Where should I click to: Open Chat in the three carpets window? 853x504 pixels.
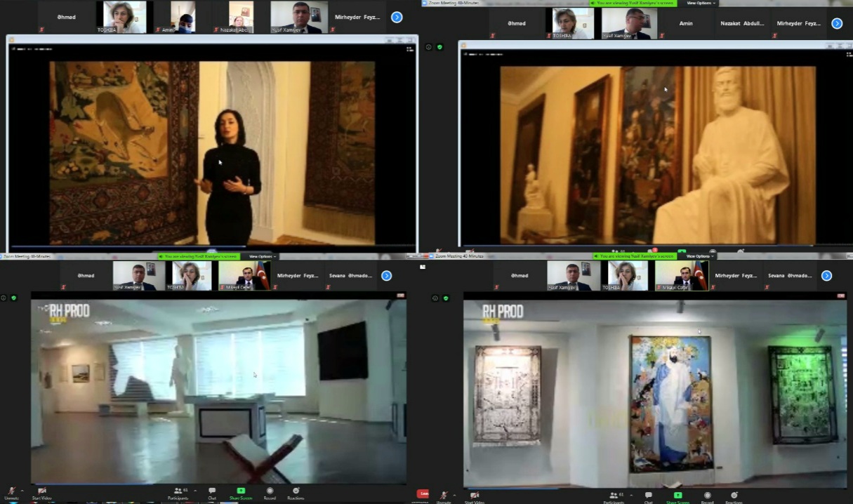point(648,497)
